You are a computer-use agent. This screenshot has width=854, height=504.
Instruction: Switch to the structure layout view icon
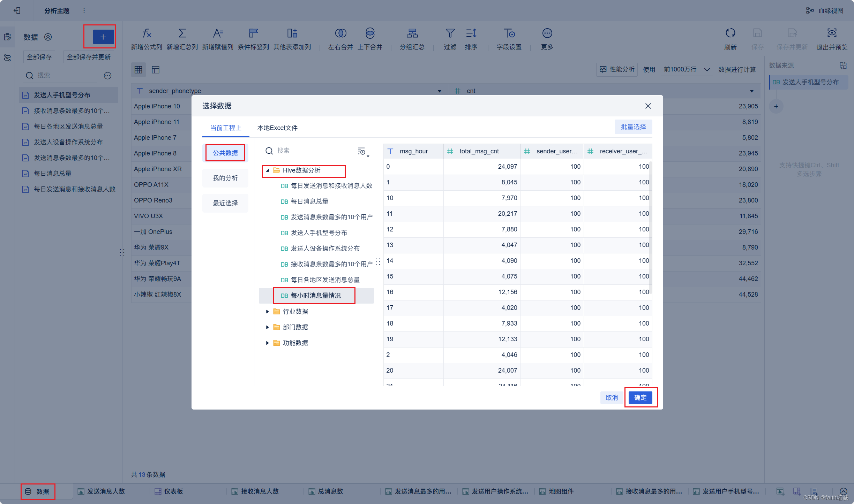coord(156,70)
